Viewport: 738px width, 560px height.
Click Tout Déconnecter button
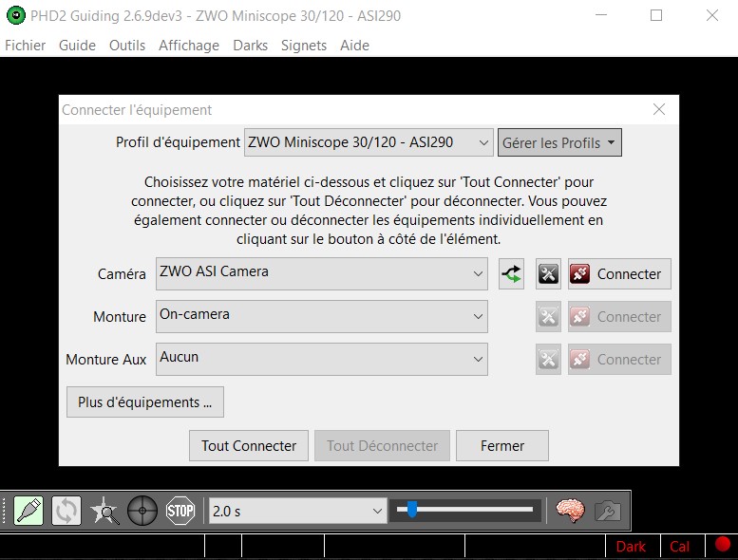[382, 446]
